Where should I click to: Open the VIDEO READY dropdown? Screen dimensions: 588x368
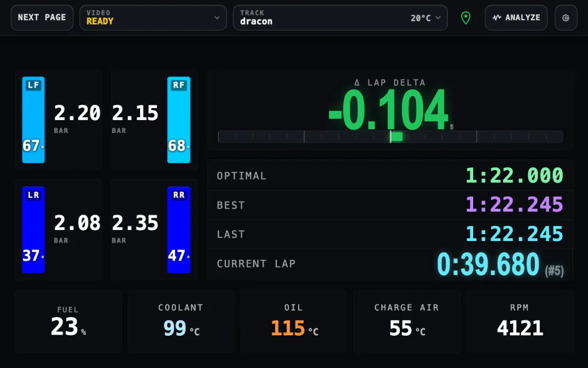tap(153, 18)
